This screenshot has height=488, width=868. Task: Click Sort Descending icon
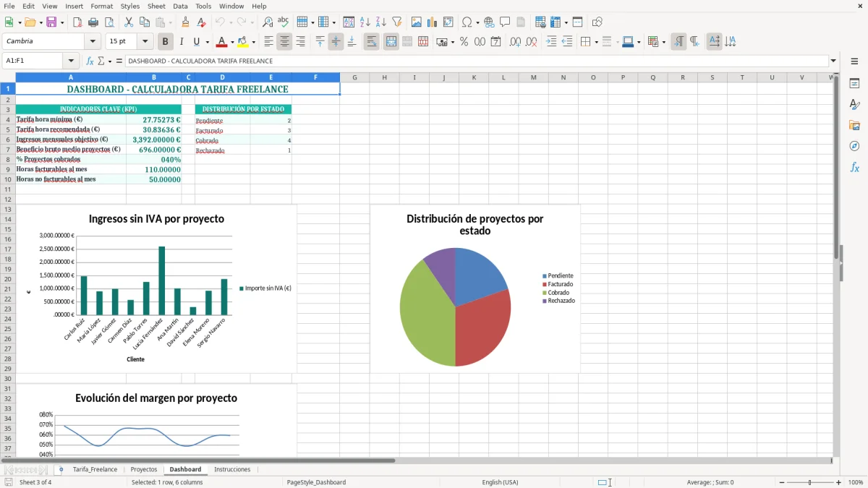380,22
